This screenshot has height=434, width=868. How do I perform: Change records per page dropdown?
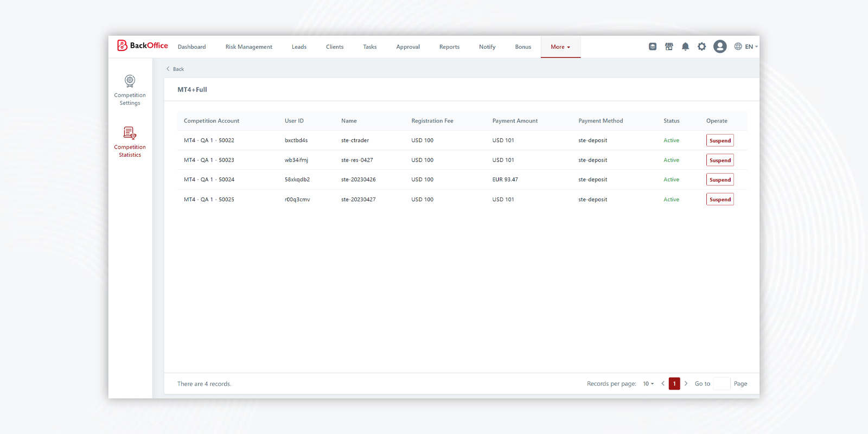[648, 384]
